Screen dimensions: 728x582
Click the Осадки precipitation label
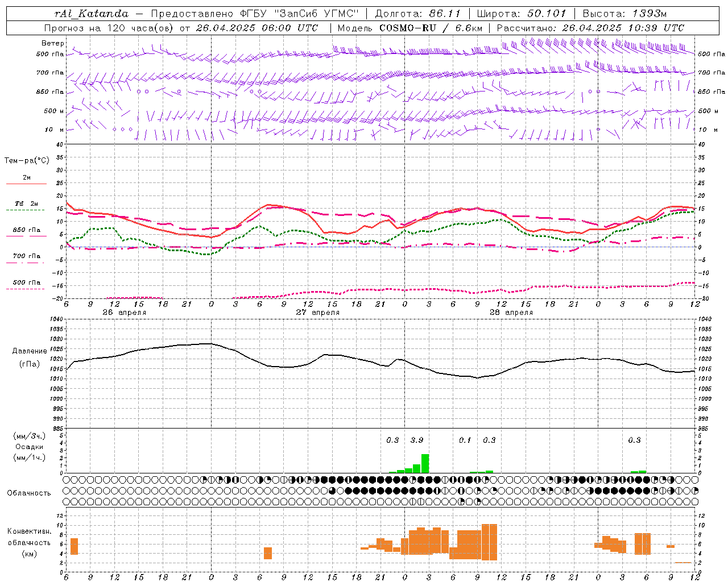coord(29,447)
